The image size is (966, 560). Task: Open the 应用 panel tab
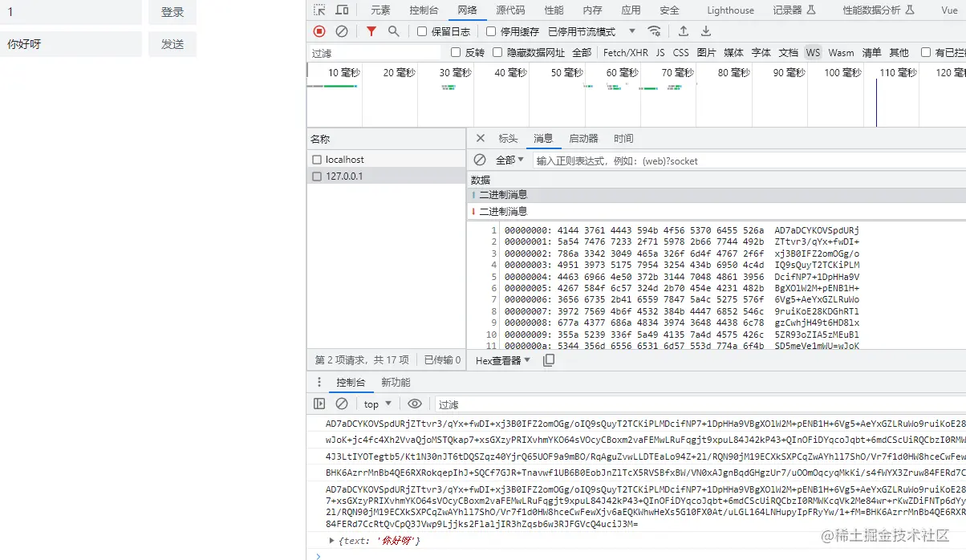(631, 10)
